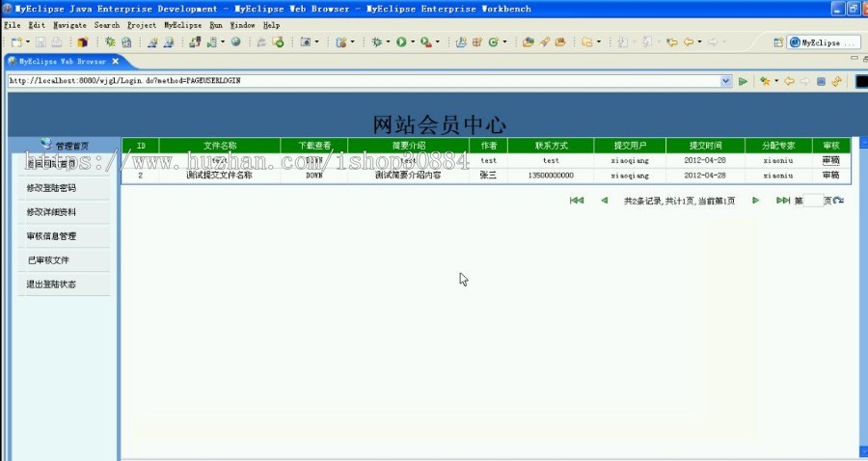Go to first page of records

coord(577,201)
